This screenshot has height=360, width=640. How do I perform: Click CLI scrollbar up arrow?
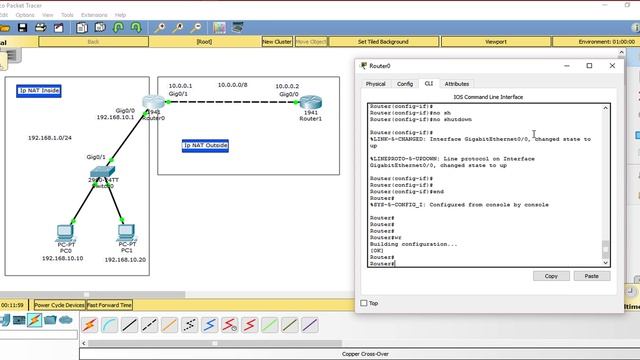[606, 108]
